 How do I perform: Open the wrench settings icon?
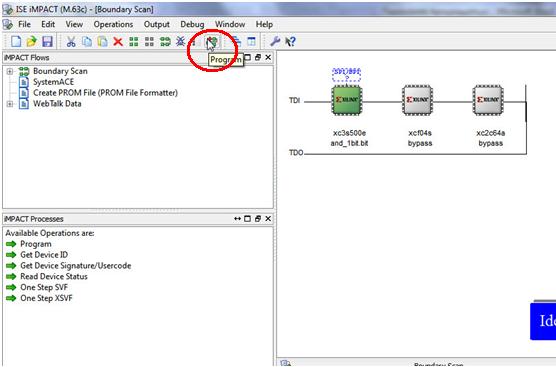275,41
